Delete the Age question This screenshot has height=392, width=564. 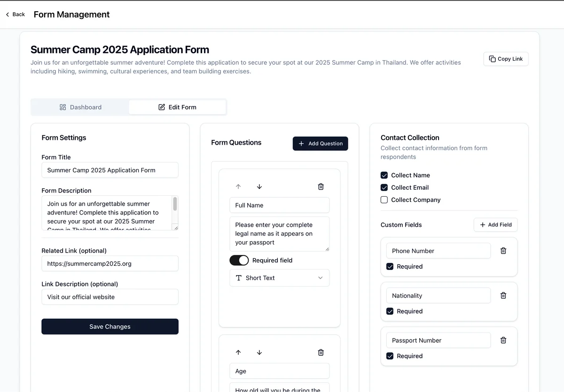tap(321, 353)
